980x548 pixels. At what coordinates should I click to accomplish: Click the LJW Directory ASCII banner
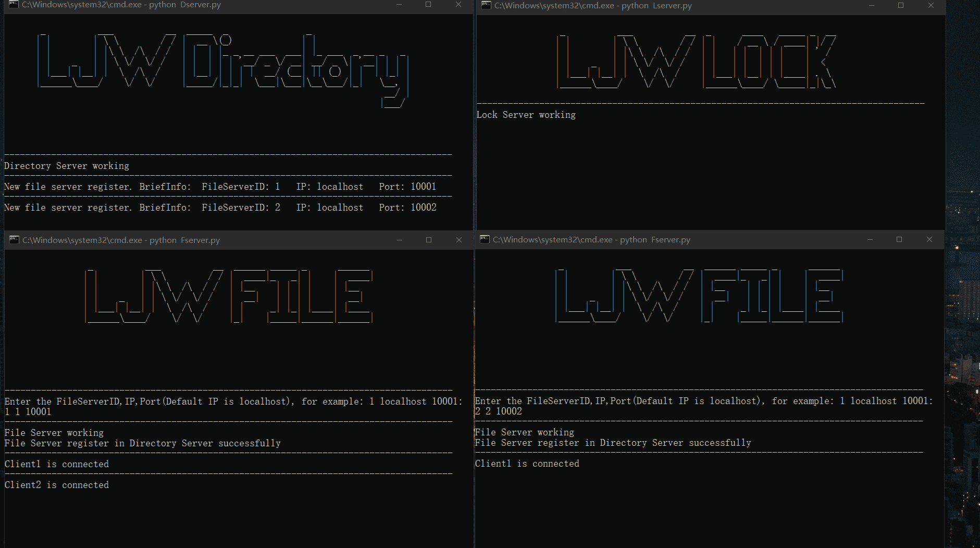(x=223, y=70)
